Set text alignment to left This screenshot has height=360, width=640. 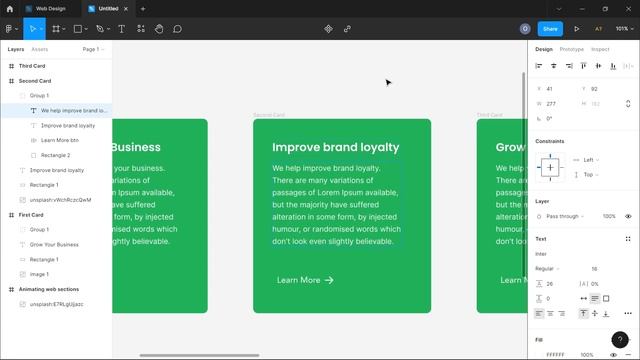pyautogui.click(x=539, y=313)
